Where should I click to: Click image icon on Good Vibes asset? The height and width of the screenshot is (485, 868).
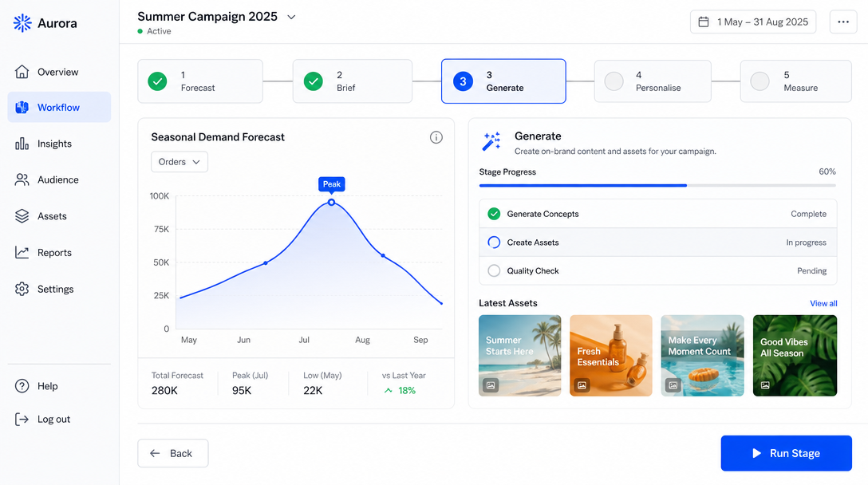click(x=765, y=384)
